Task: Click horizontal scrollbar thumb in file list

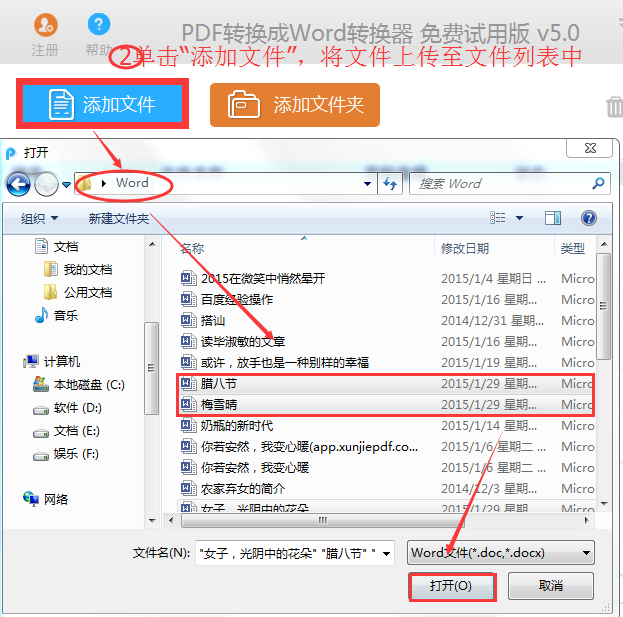Action: [x=323, y=520]
